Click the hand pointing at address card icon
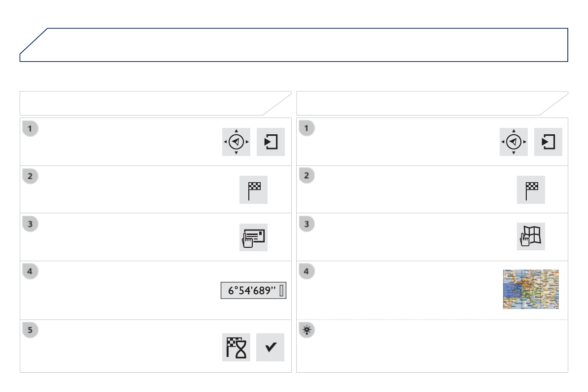The height and width of the screenshot is (392, 588). 253,237
